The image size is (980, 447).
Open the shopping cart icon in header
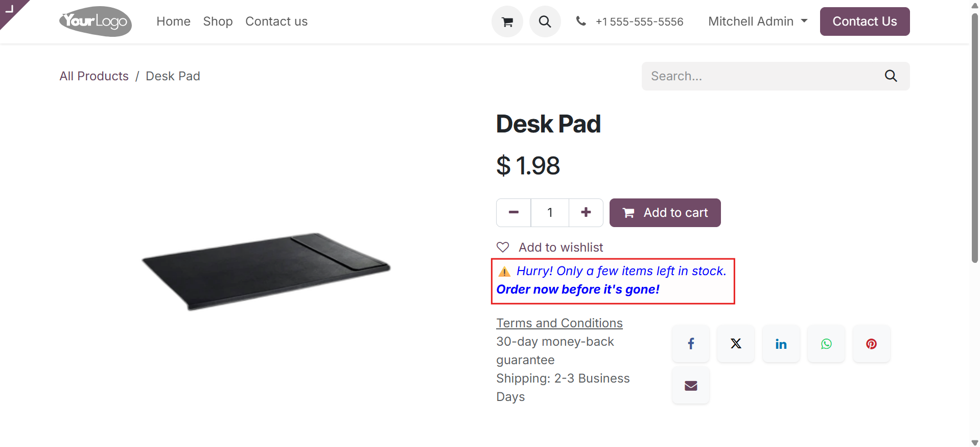click(507, 21)
